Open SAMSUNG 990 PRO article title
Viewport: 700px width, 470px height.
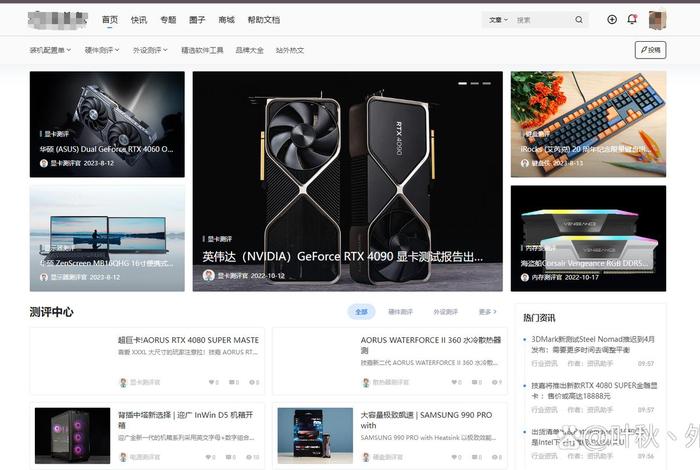(x=426, y=420)
